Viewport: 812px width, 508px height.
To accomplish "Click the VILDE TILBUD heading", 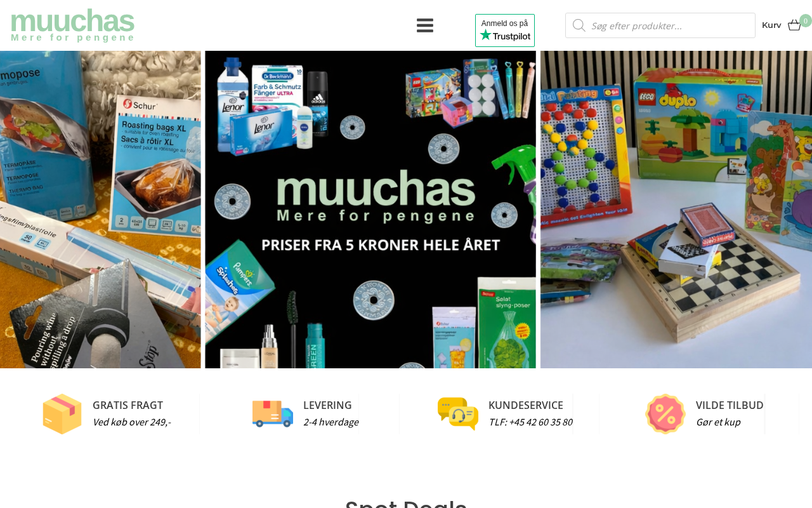I will 730,405.
